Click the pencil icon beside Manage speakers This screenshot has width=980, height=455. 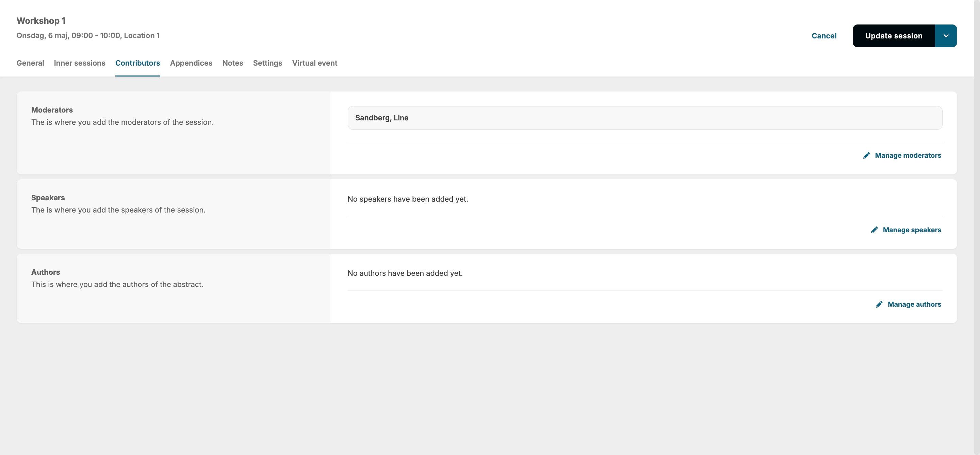[x=874, y=230]
